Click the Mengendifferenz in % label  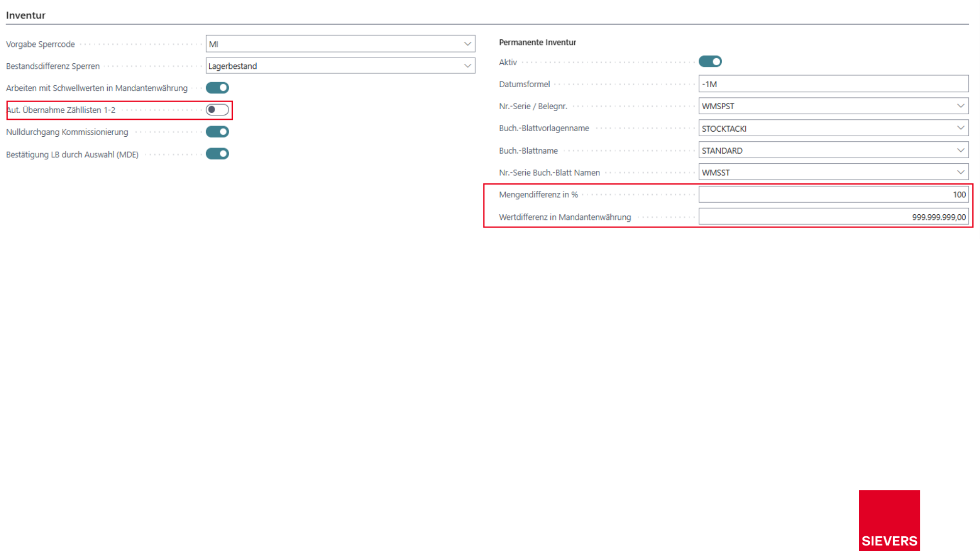tap(538, 194)
